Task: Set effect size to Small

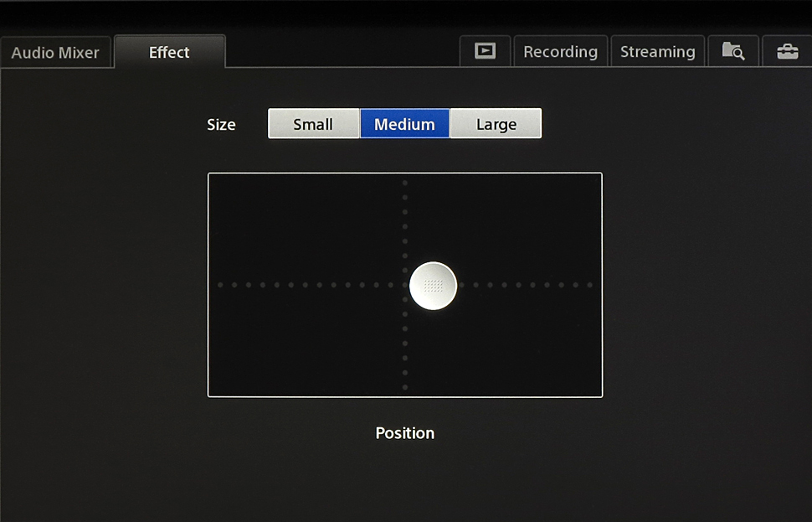Action: [x=313, y=124]
